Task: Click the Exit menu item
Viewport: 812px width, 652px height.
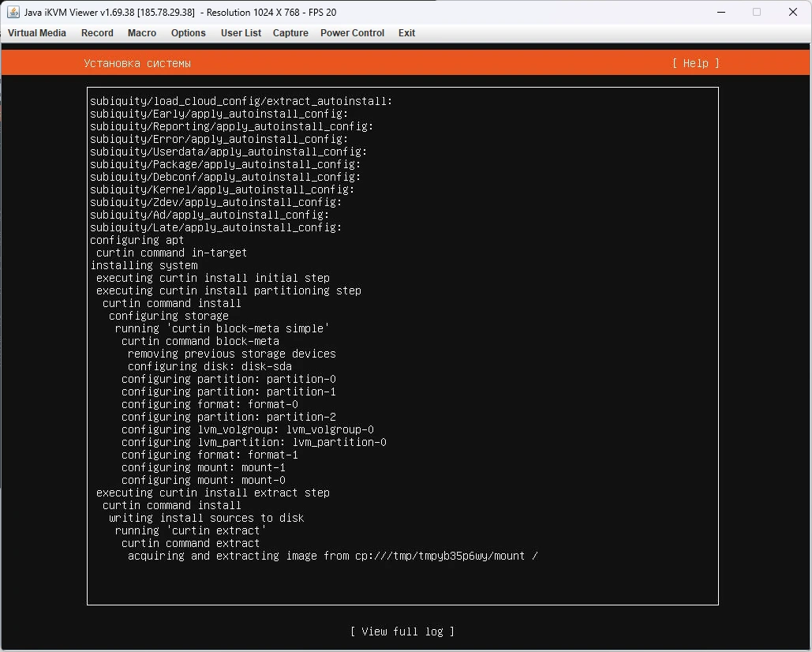Action: tap(406, 33)
